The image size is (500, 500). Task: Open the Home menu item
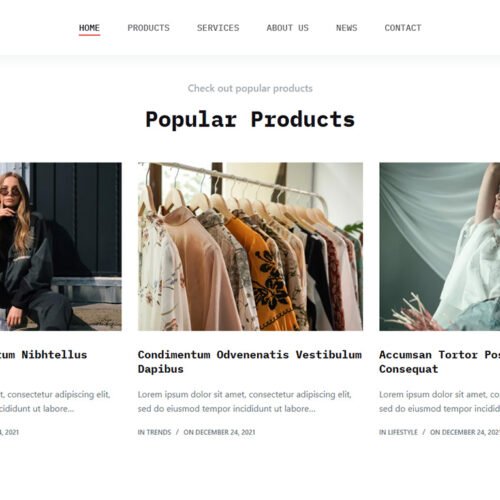(89, 28)
